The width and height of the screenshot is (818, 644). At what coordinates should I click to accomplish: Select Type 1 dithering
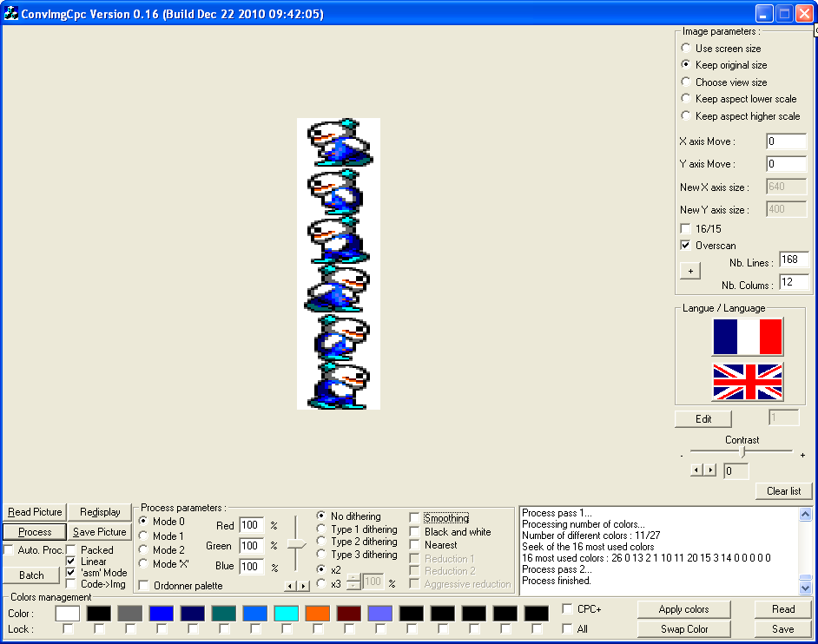pos(321,529)
